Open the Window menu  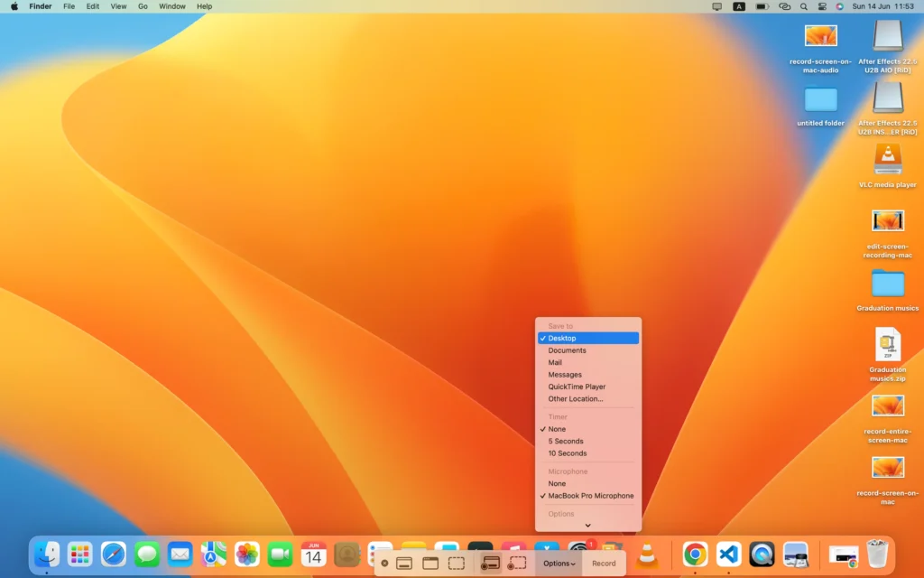click(x=172, y=6)
